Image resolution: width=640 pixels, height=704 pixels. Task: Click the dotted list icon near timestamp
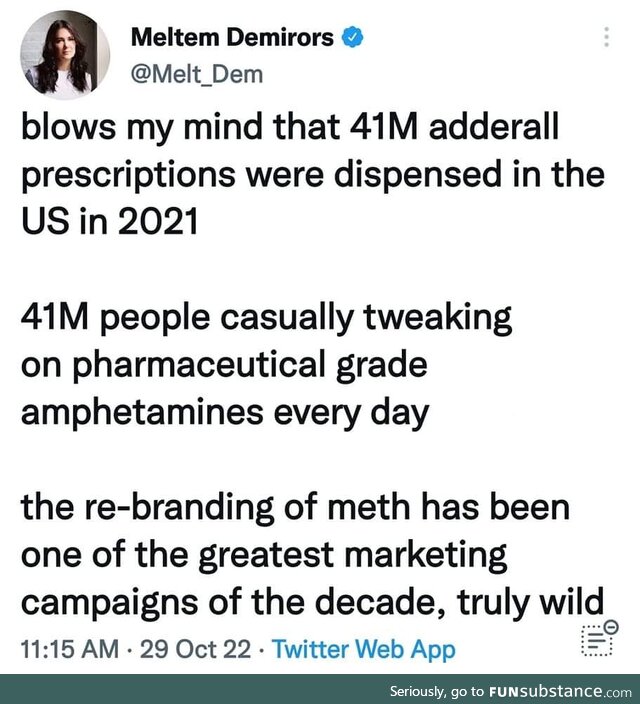coord(597,641)
